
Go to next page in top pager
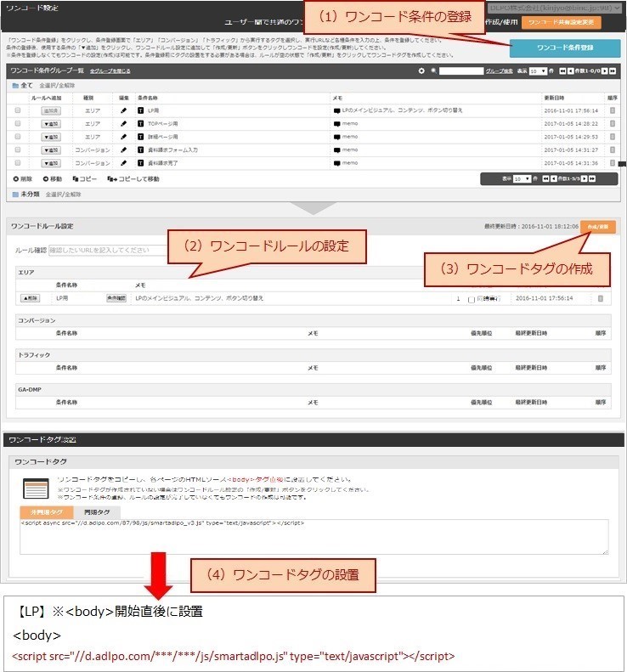point(605,71)
